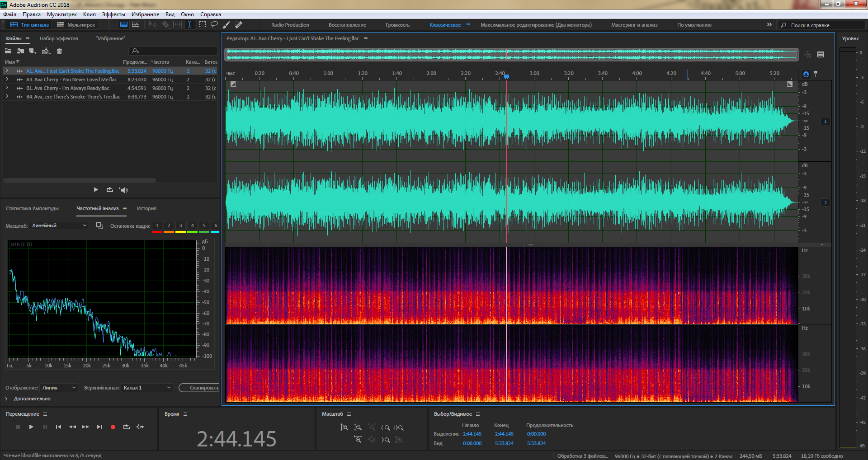
Task: Select the Мастеринг и анализ workspace
Action: (x=634, y=25)
